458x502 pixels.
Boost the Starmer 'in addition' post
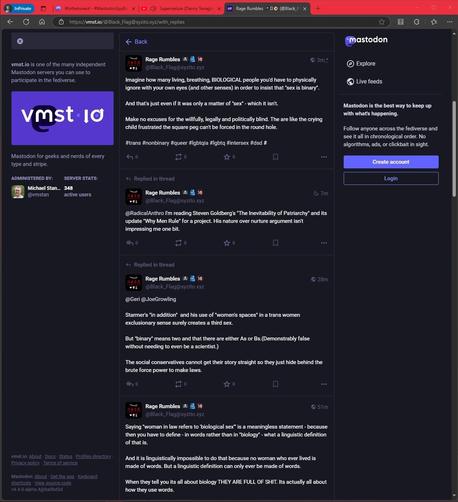(179, 384)
